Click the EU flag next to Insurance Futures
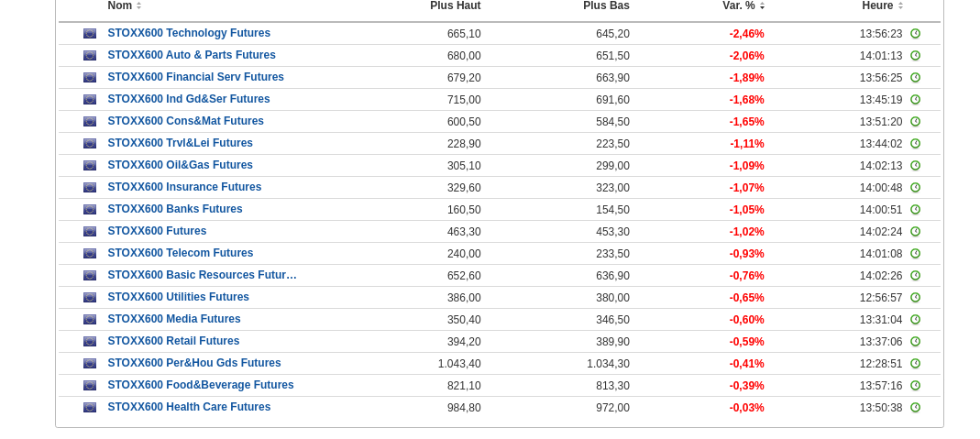 tap(90, 188)
